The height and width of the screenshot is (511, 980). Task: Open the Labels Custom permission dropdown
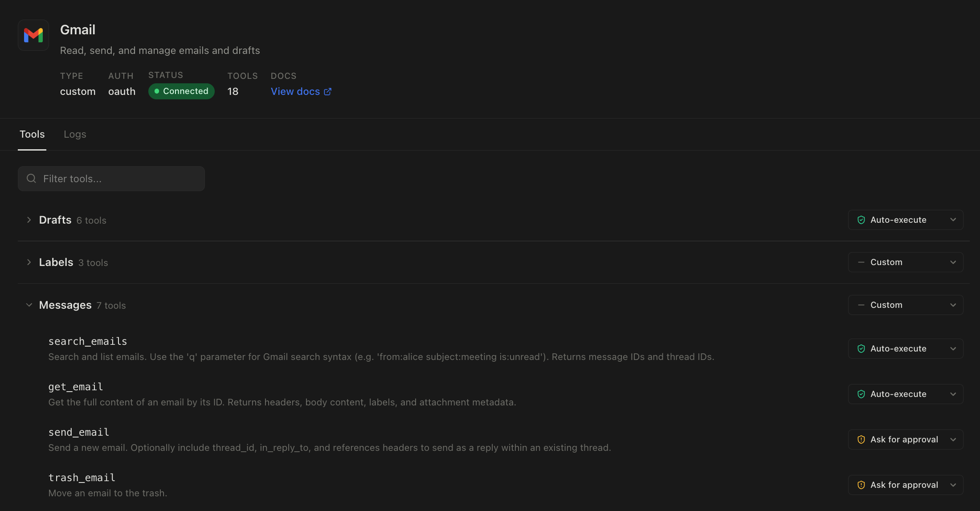(905, 262)
